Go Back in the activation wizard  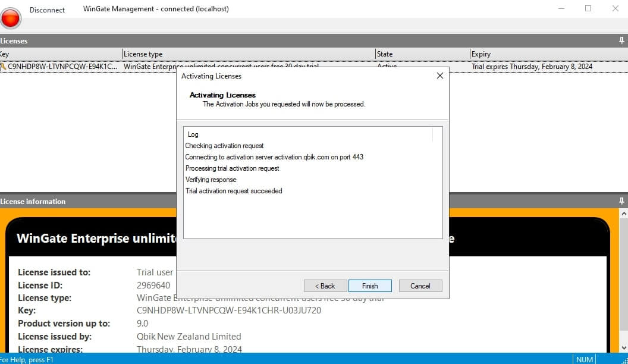pyautogui.click(x=325, y=286)
